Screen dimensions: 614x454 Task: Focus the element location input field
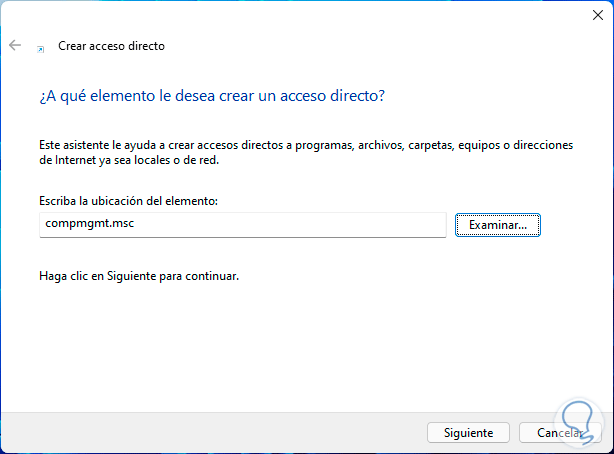(x=300, y=225)
